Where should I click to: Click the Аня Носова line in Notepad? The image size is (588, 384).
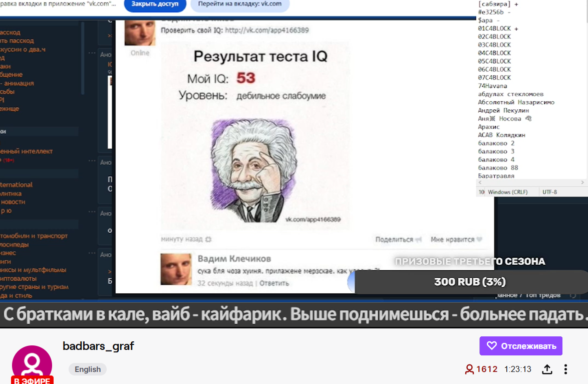(504, 119)
